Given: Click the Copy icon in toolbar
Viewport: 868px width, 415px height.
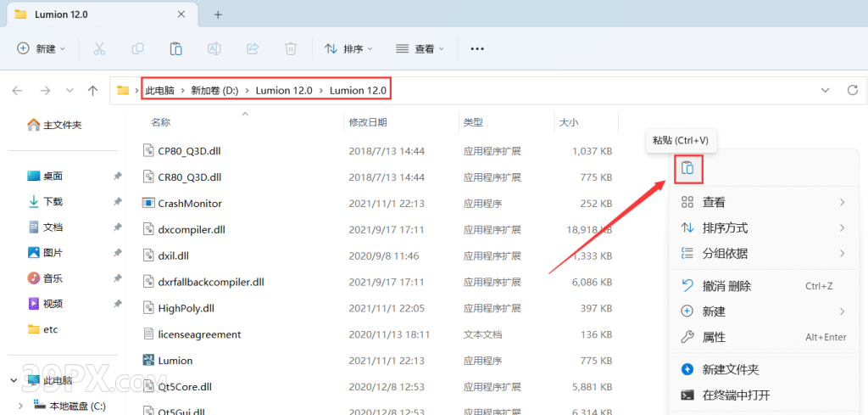Looking at the screenshot, I should pyautogui.click(x=137, y=48).
